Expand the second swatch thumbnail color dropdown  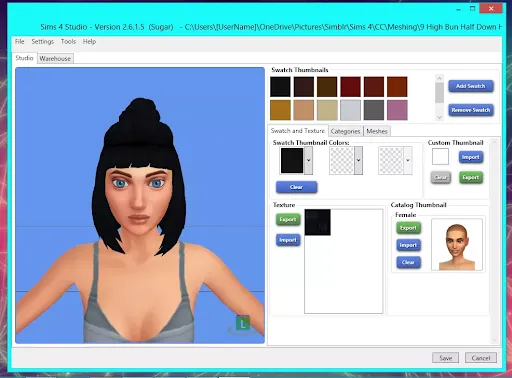pyautogui.click(x=358, y=160)
